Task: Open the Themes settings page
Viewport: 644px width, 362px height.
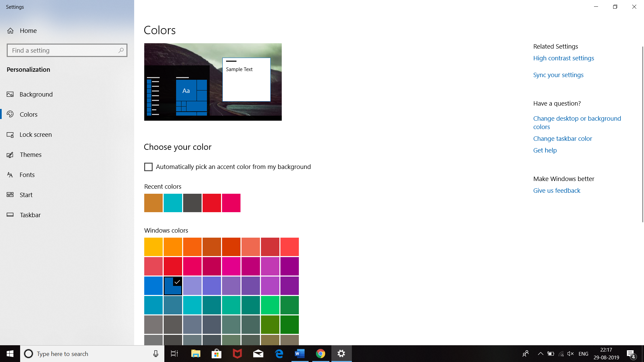Action: (x=31, y=155)
